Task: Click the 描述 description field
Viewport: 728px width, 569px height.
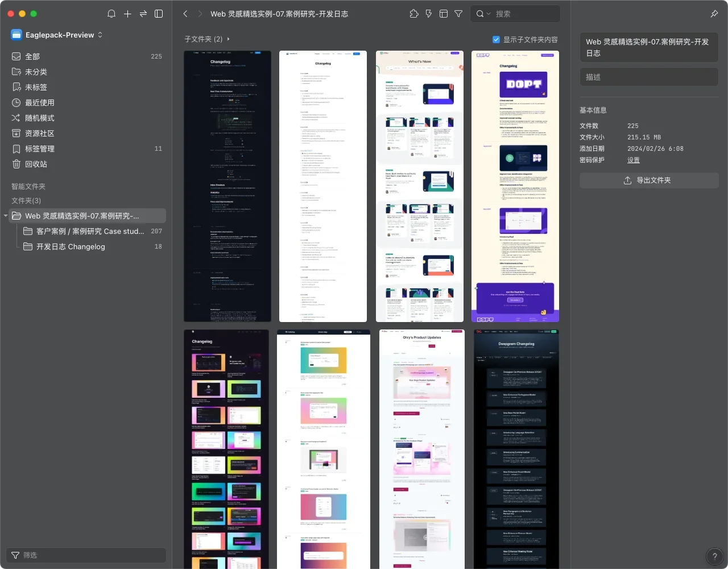Action: (x=648, y=77)
